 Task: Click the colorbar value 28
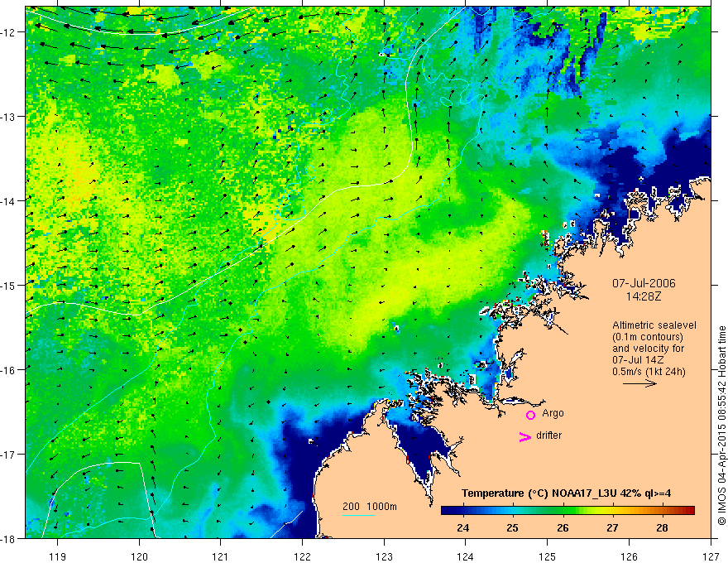pyautogui.click(x=662, y=527)
